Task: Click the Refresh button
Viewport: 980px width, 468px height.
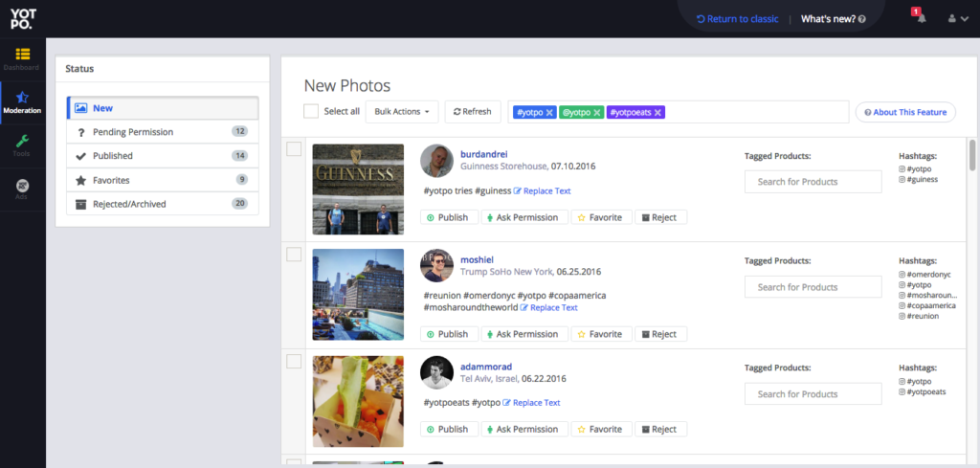Action: point(472,111)
